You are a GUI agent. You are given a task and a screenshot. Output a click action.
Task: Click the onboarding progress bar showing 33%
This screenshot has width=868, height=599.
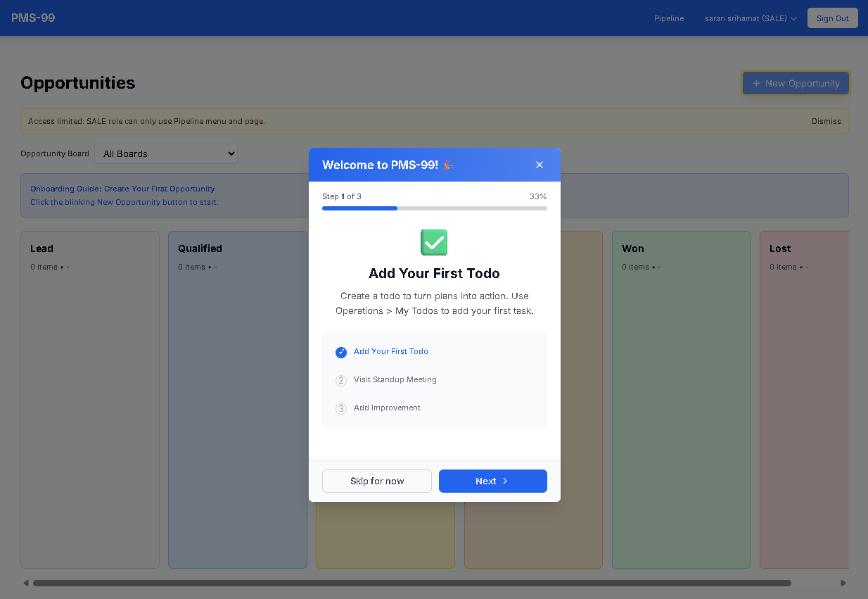click(x=434, y=208)
